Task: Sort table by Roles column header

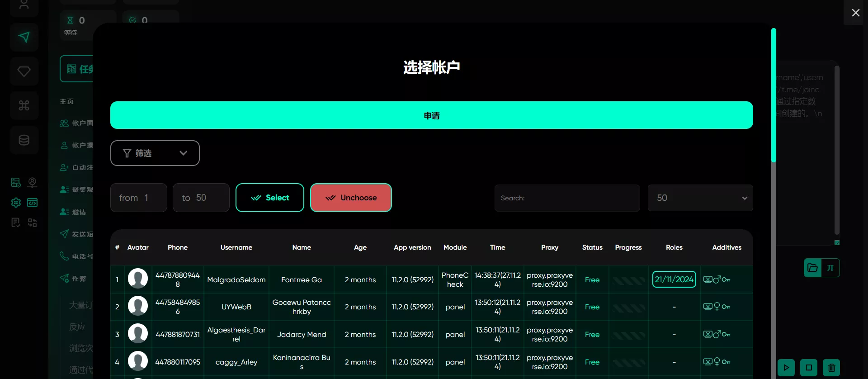Action: pyautogui.click(x=674, y=247)
